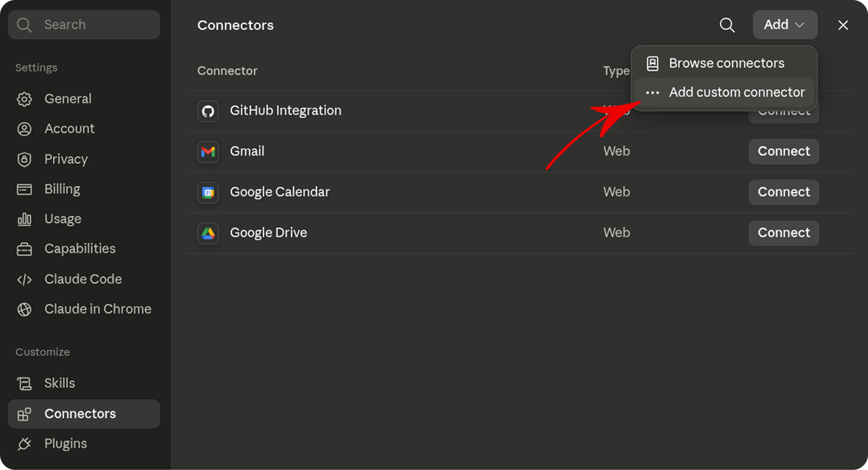868x470 pixels.
Task: Choose Browse connectors from the menu
Action: 724,63
